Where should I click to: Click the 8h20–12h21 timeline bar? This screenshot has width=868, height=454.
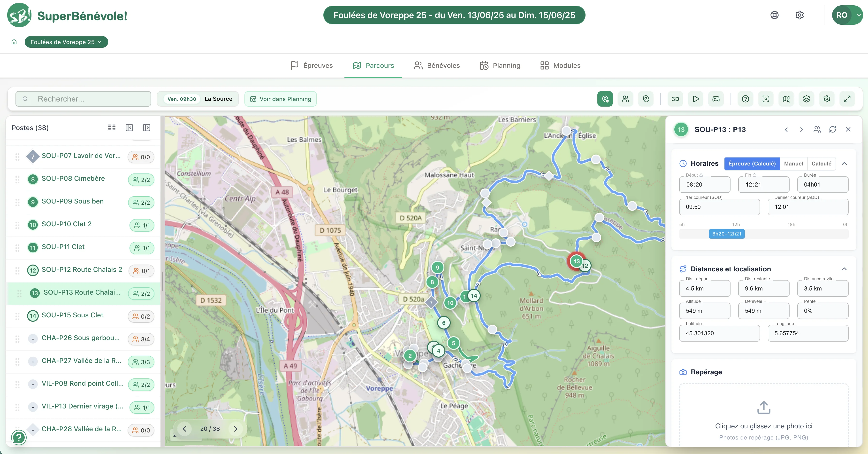tap(726, 234)
